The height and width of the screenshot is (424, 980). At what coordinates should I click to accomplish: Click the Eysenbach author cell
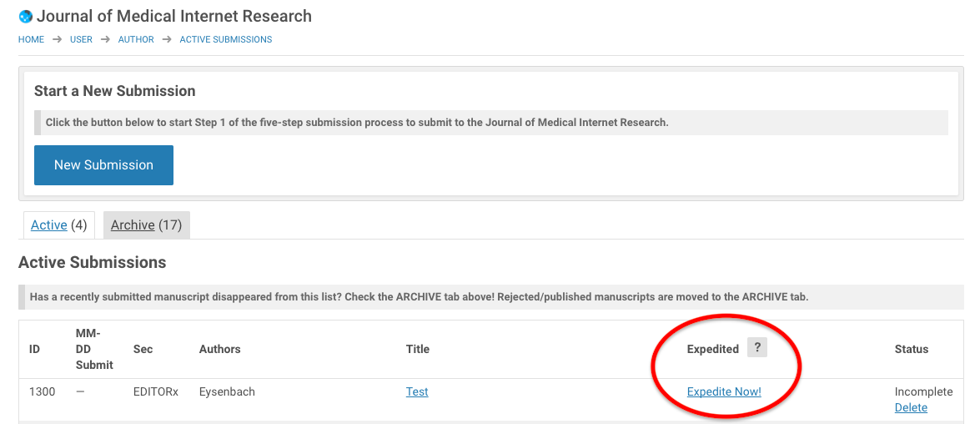(227, 391)
